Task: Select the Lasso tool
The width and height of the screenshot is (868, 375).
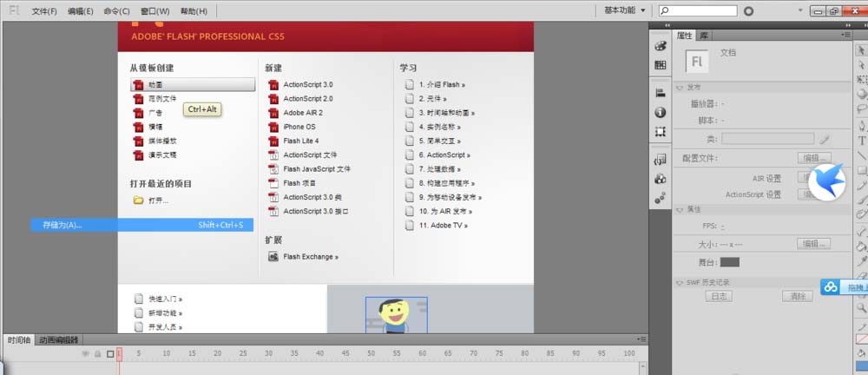Action: pos(861,108)
